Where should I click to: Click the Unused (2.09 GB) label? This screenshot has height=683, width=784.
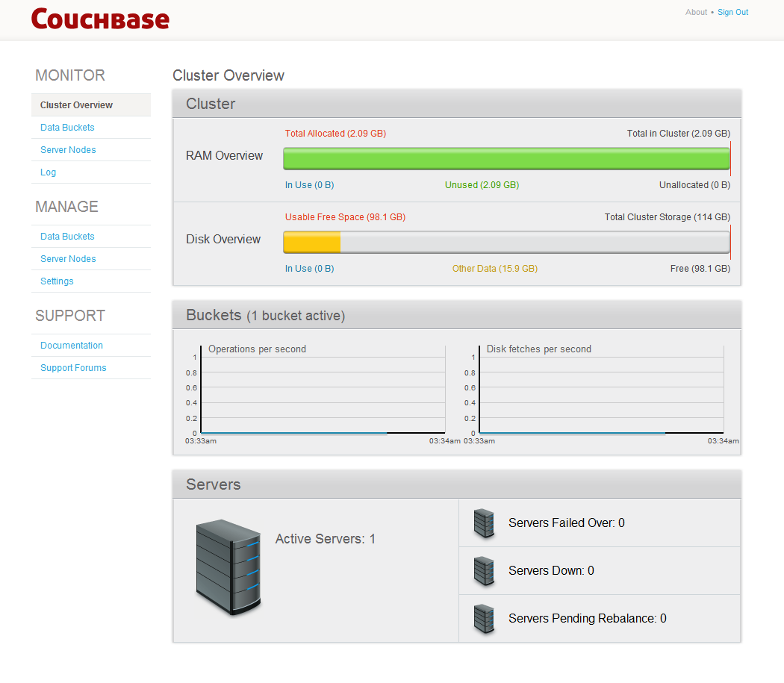(x=482, y=185)
